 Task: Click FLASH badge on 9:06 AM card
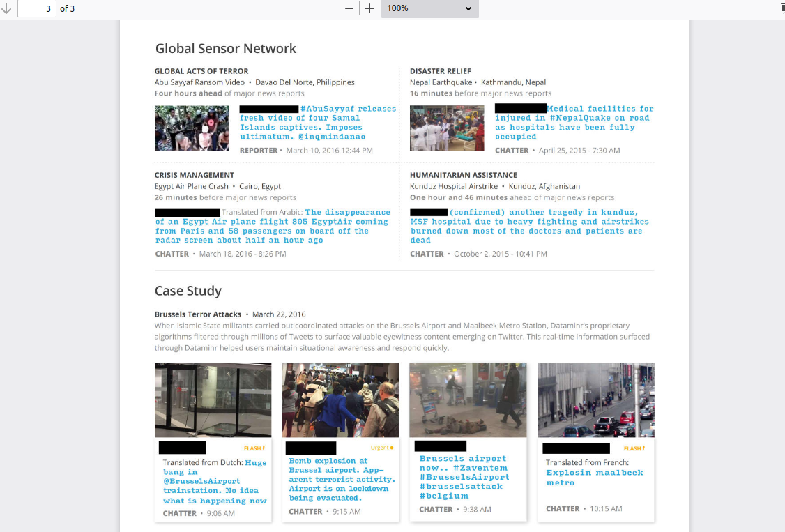click(x=254, y=448)
